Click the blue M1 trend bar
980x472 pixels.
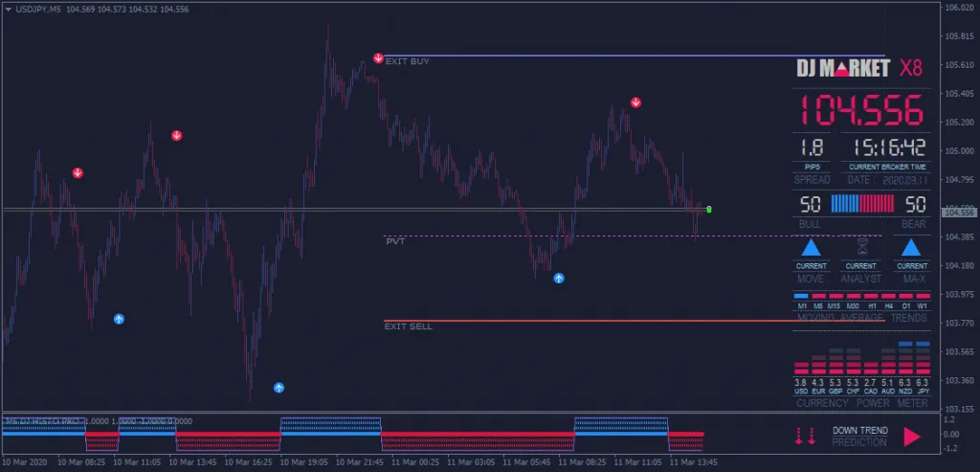(801, 296)
